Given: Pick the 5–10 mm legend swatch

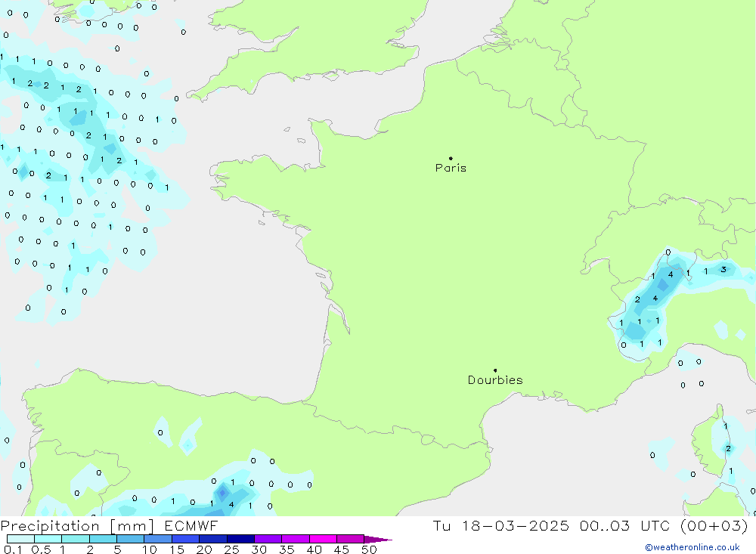Looking at the screenshot, I should (x=131, y=539).
